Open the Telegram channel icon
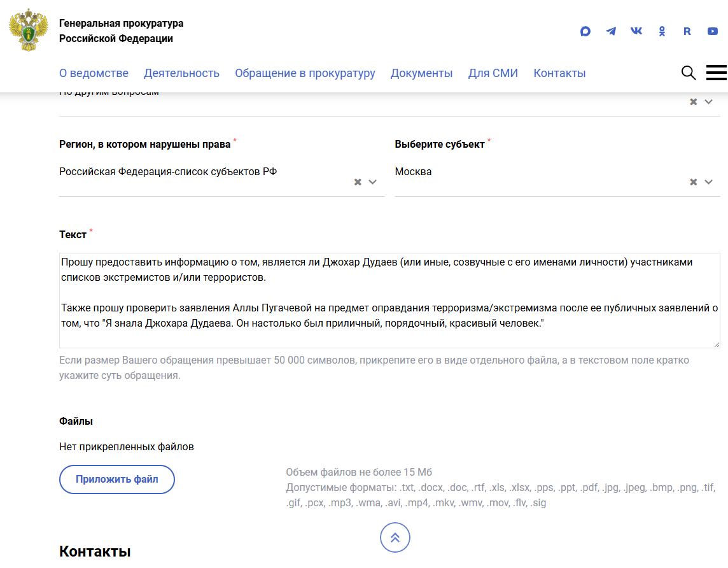728x568 pixels. click(611, 31)
